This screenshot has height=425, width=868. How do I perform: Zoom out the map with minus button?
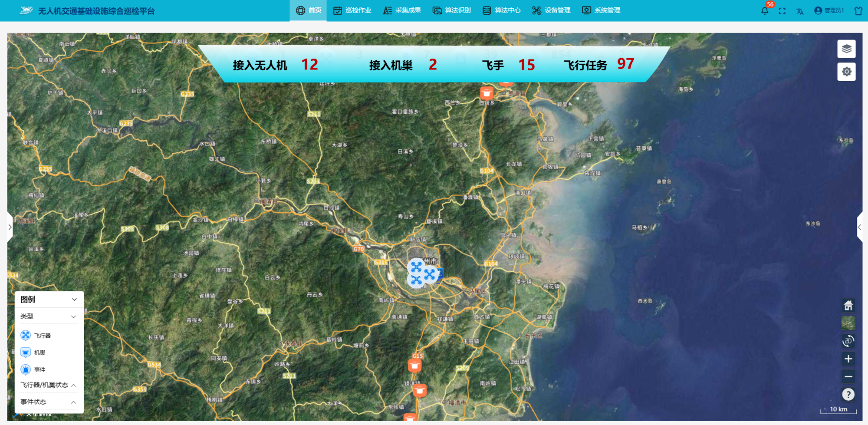[848, 376]
